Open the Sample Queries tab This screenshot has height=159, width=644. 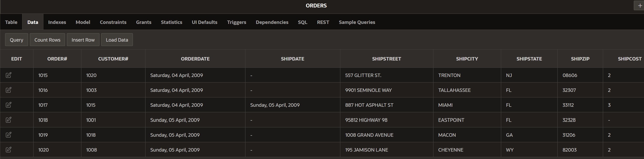click(x=357, y=22)
